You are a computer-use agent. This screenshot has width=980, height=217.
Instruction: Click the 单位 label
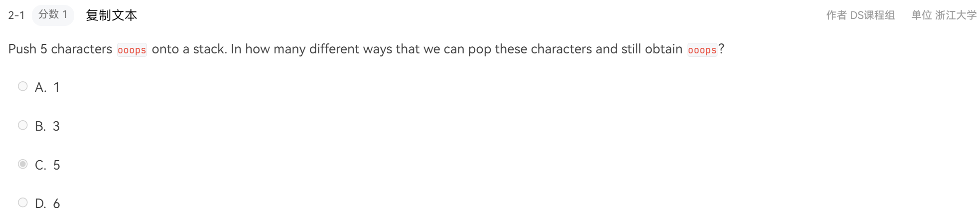(921, 15)
